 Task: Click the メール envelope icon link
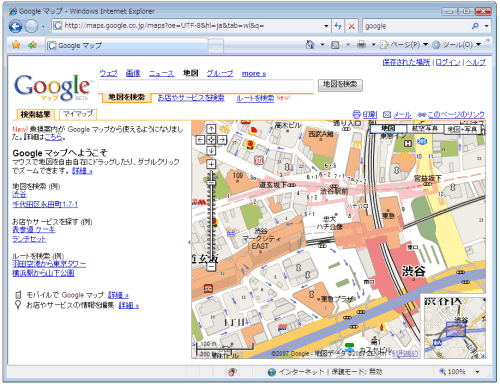click(x=397, y=115)
